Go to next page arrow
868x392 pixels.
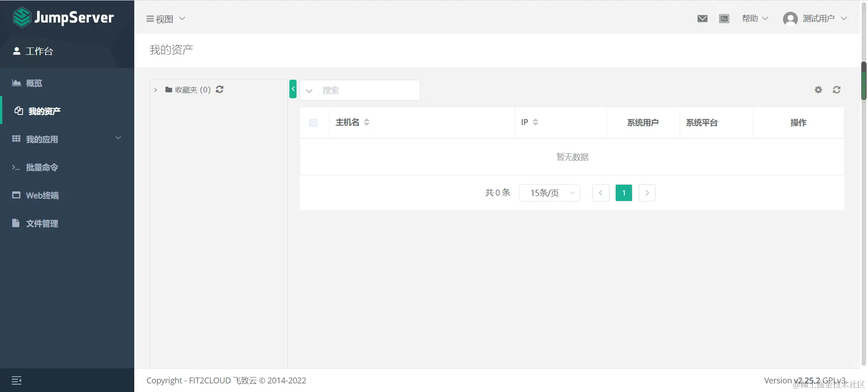click(x=647, y=193)
